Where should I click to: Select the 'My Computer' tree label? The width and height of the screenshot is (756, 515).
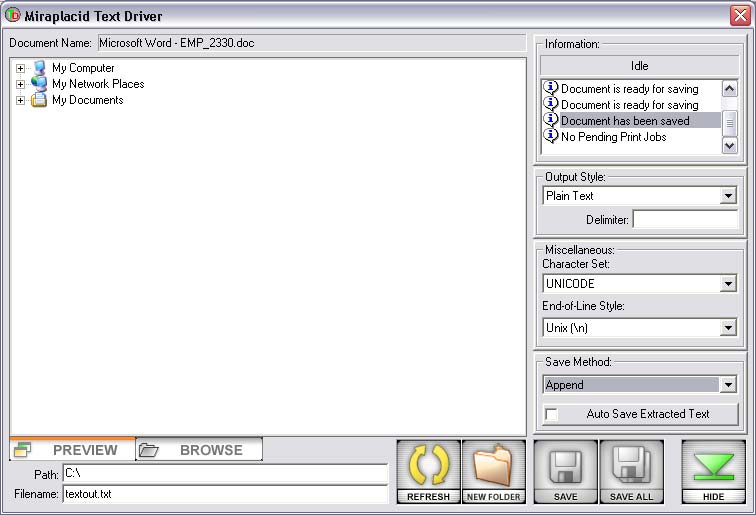point(83,68)
